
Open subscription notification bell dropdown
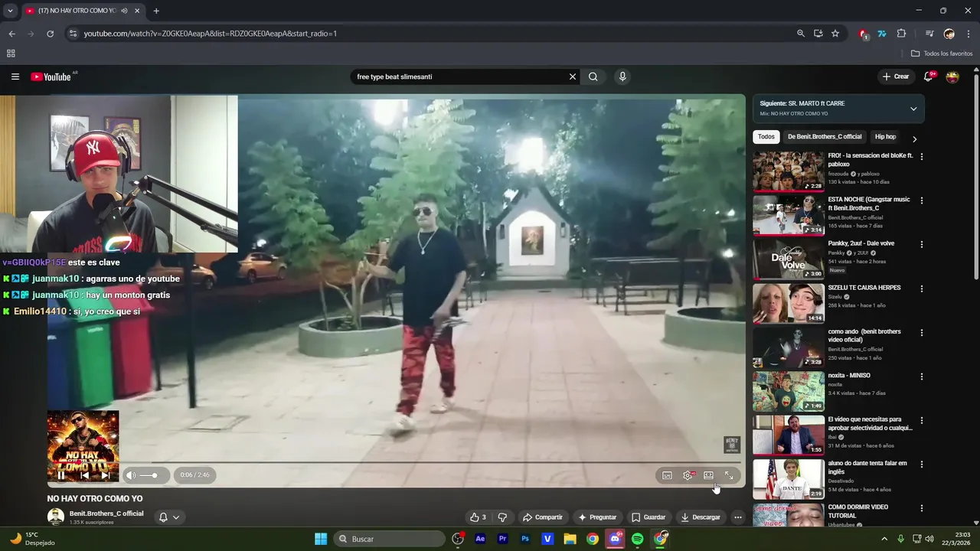click(x=168, y=517)
